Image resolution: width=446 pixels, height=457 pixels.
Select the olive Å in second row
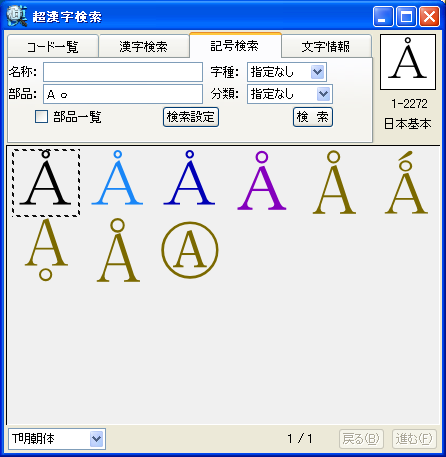(118, 250)
